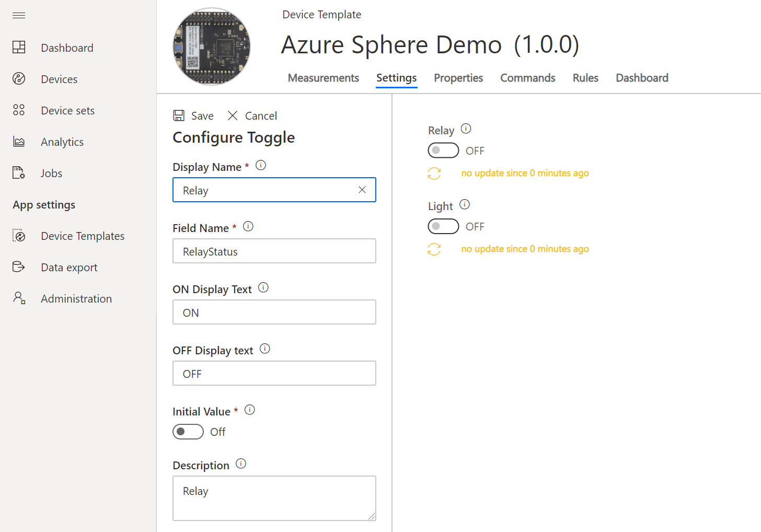
Task: Open Dashboard from the sidebar
Action: tap(67, 48)
